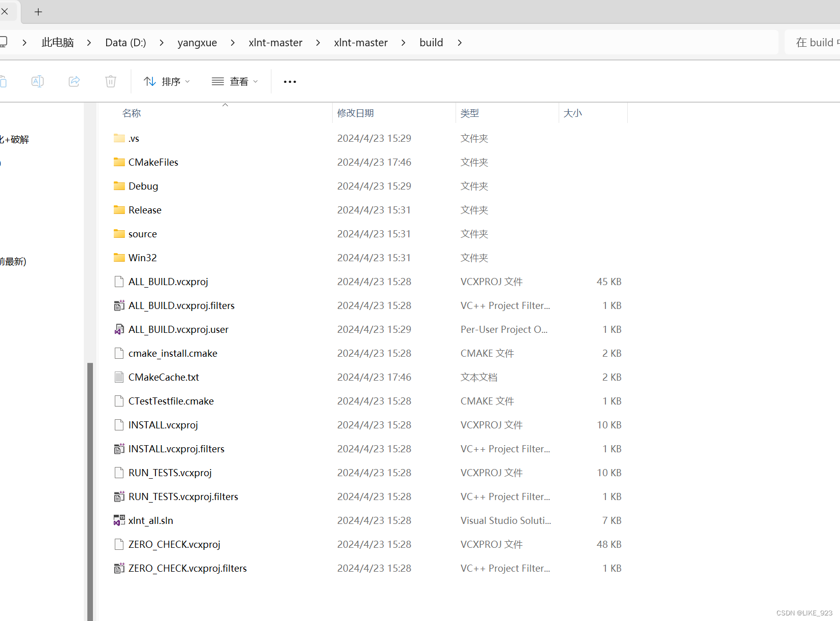This screenshot has width=840, height=621.
Task: Click 45 KB size of ALL_BUILD.vcxproj
Action: coord(609,282)
